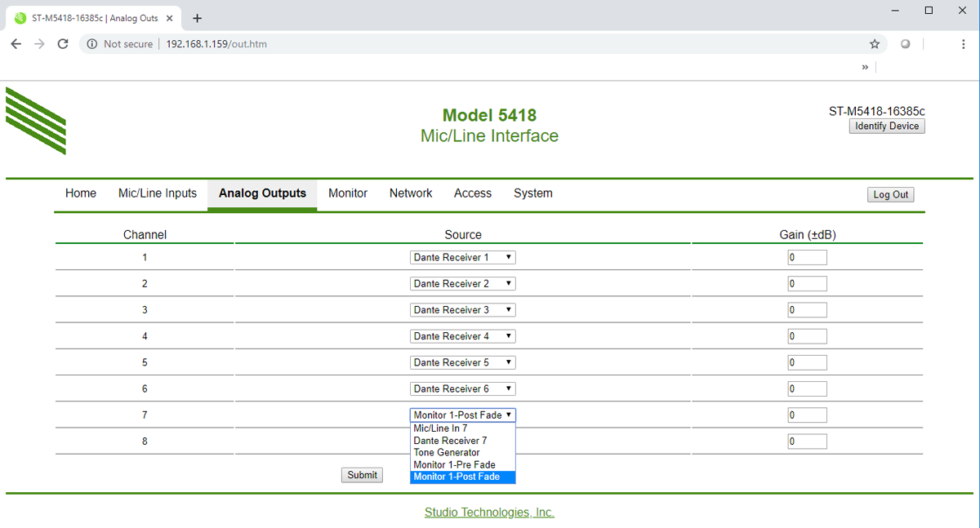Click the Identify Device button
Screen dimensions: 980x528
pos(887,126)
